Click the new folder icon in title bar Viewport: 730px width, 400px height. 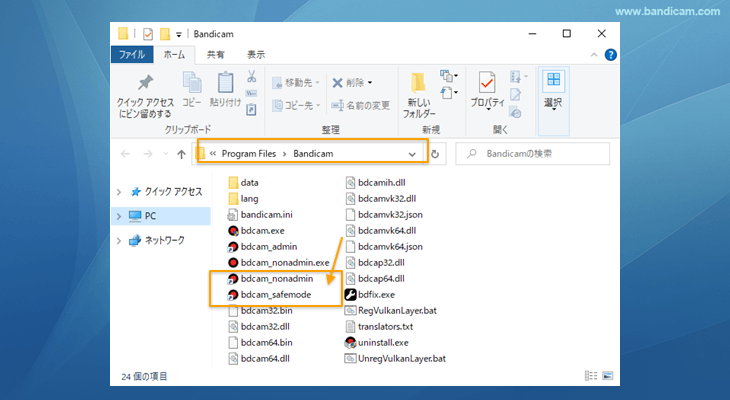tap(164, 34)
